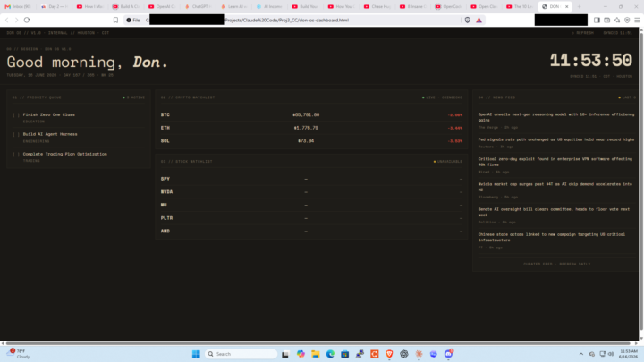The image size is (644, 362).
Task: Switch to the ChatGPT browser tab
Action: 198,6
